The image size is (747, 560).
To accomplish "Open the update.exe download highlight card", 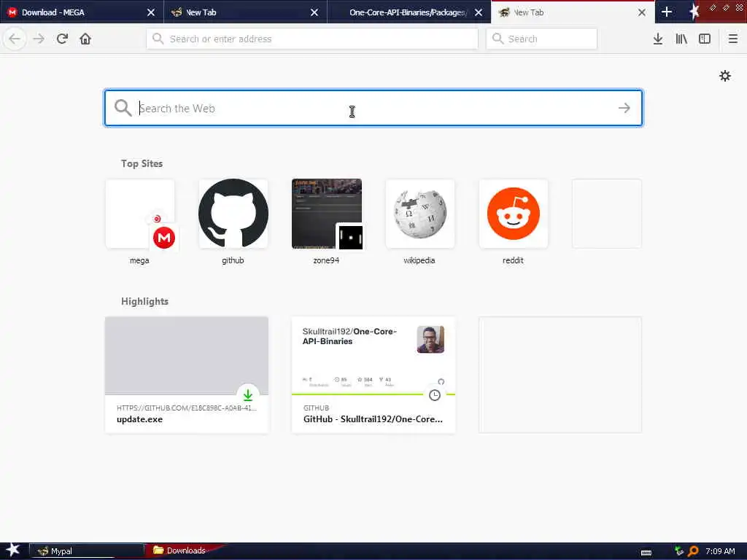I will coord(187,375).
